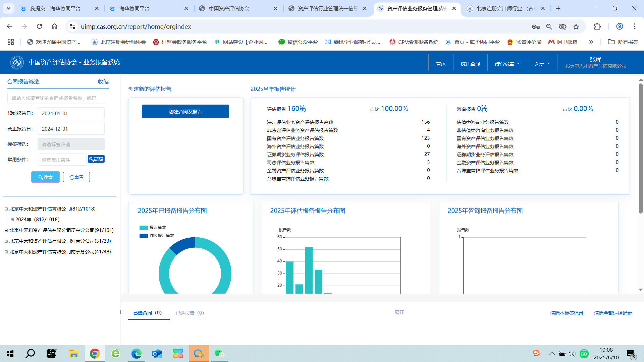Expand the 2024年 (812/1018) tree node

pyautogui.click(x=12, y=220)
